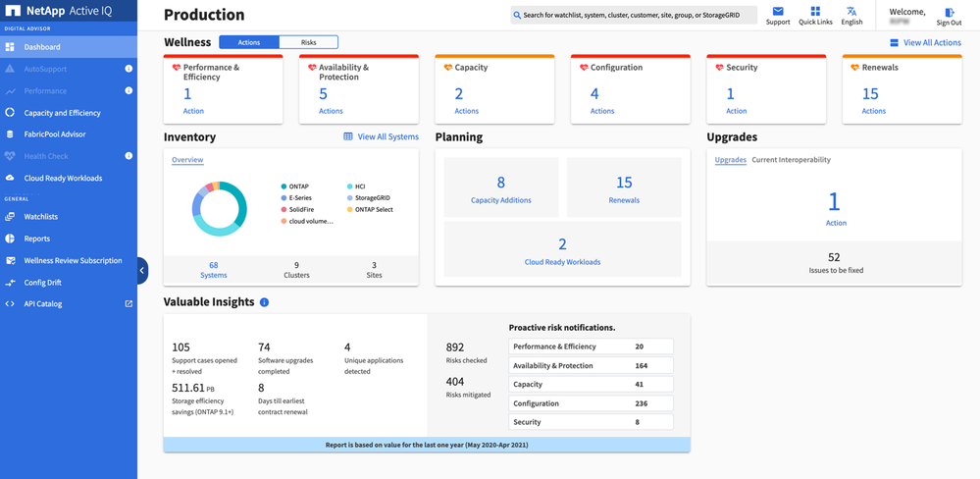The width and height of the screenshot is (980, 479).
Task: Click the 52 Issues to be fixed
Action: tap(835, 263)
